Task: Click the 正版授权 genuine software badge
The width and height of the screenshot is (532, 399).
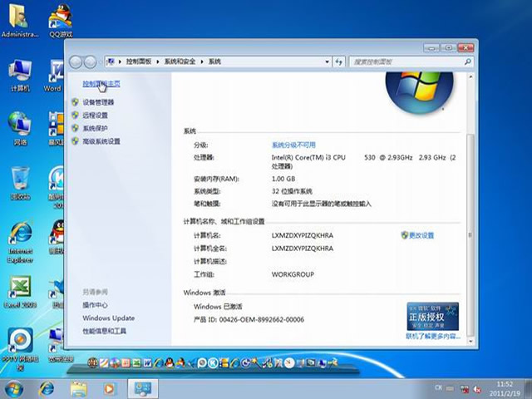Action: click(x=432, y=317)
